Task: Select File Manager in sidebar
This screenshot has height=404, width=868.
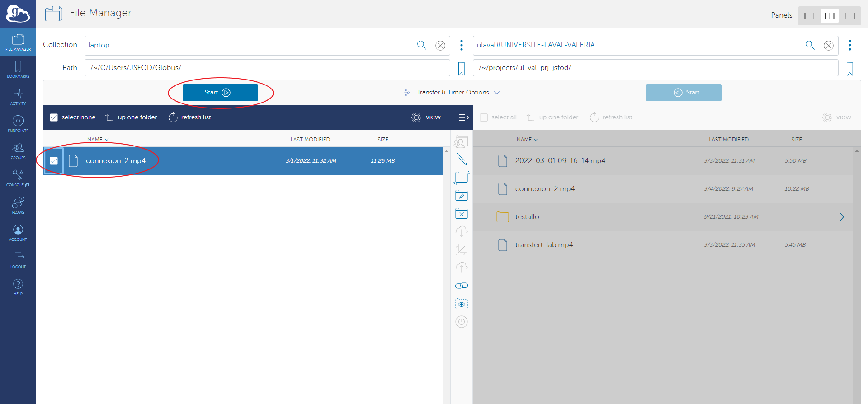Action: click(x=18, y=42)
